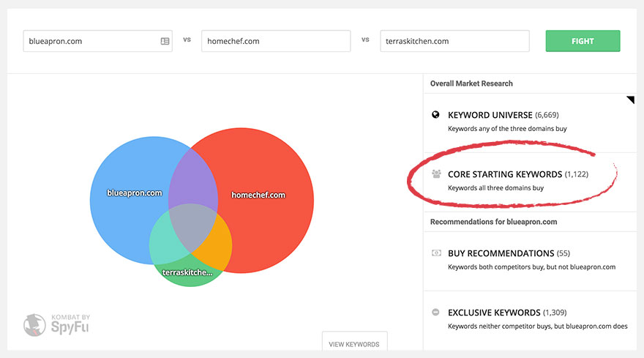The width and height of the screenshot is (644, 358).
Task: Select the terraskitche... label in the Venn diagram
Action: [x=187, y=272]
